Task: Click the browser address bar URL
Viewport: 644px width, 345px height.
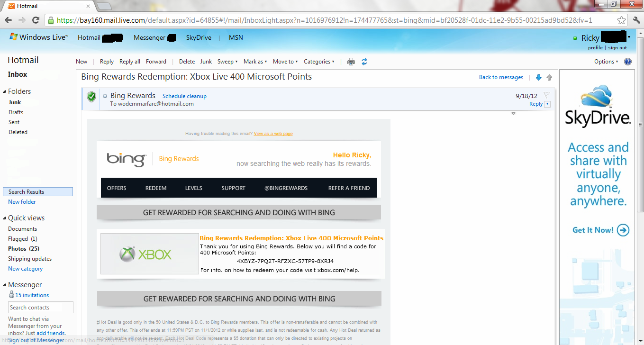Action: click(324, 20)
